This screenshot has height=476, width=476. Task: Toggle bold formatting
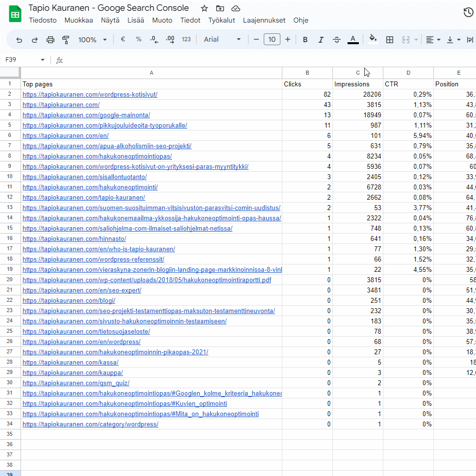pyautogui.click(x=305, y=40)
